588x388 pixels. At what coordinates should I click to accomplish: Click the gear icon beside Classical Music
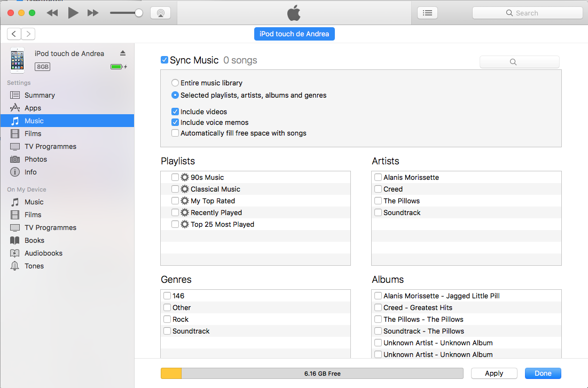184,189
